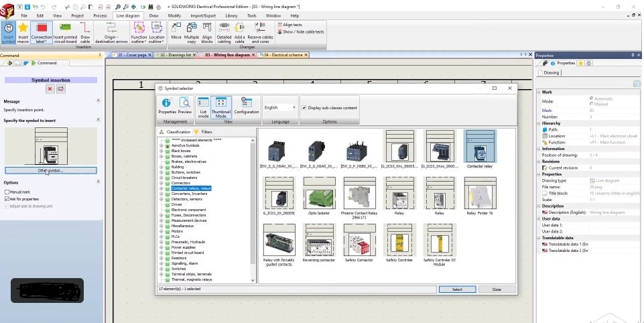Open the Import/Export menu
The width and height of the screenshot is (644, 323).
tap(202, 15)
